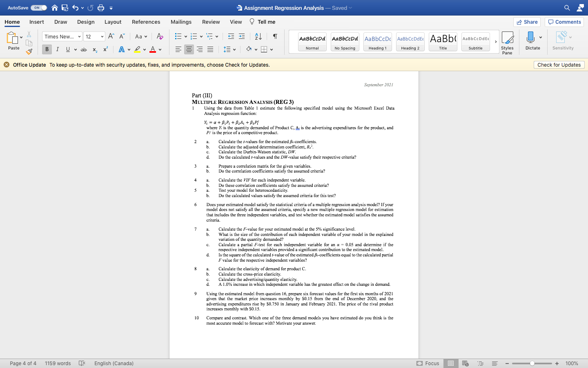Copy the selection to the clipboard
This screenshot has width=588, height=368.
tap(29, 43)
